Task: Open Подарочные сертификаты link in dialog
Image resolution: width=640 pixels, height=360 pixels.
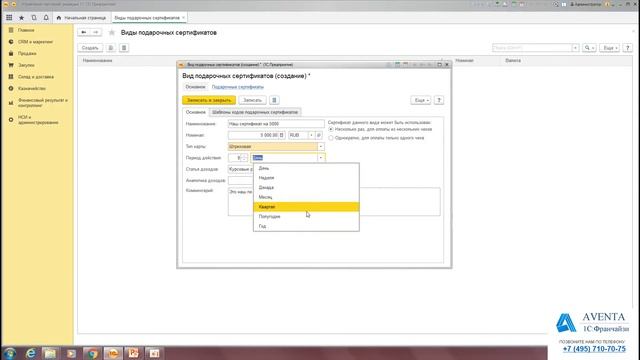Action: click(x=238, y=87)
